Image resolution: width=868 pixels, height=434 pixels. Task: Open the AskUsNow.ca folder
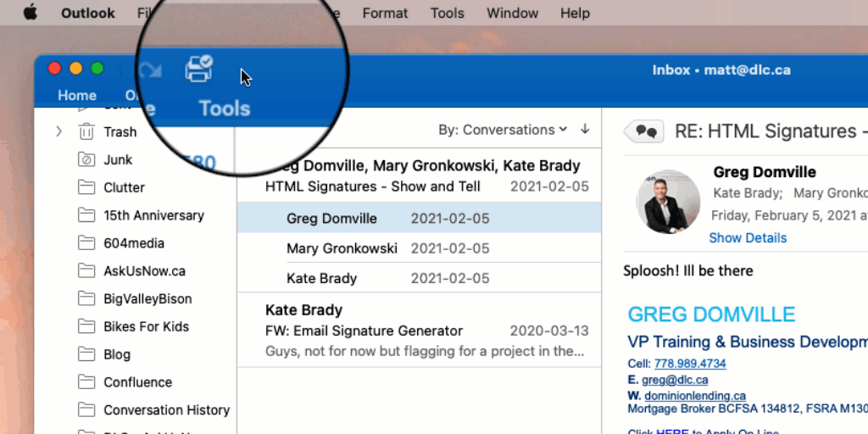144,271
